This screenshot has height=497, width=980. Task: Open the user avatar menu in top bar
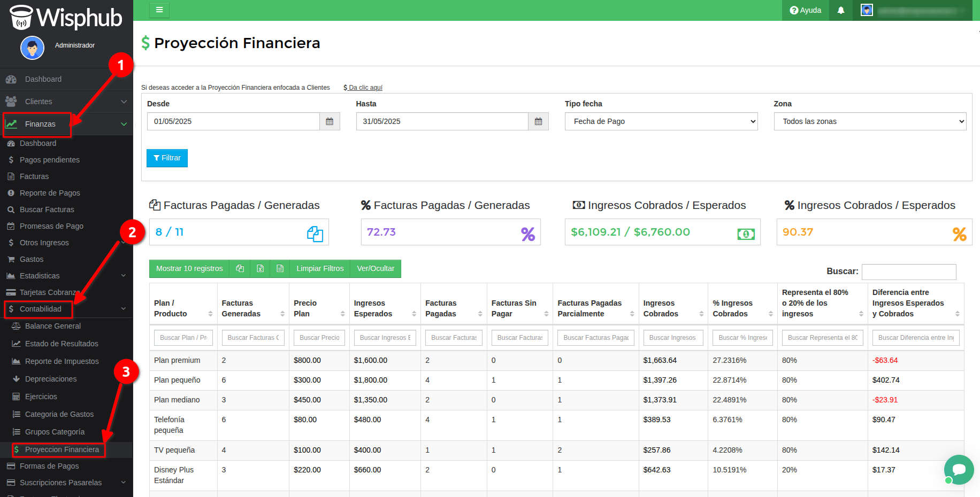click(x=867, y=10)
